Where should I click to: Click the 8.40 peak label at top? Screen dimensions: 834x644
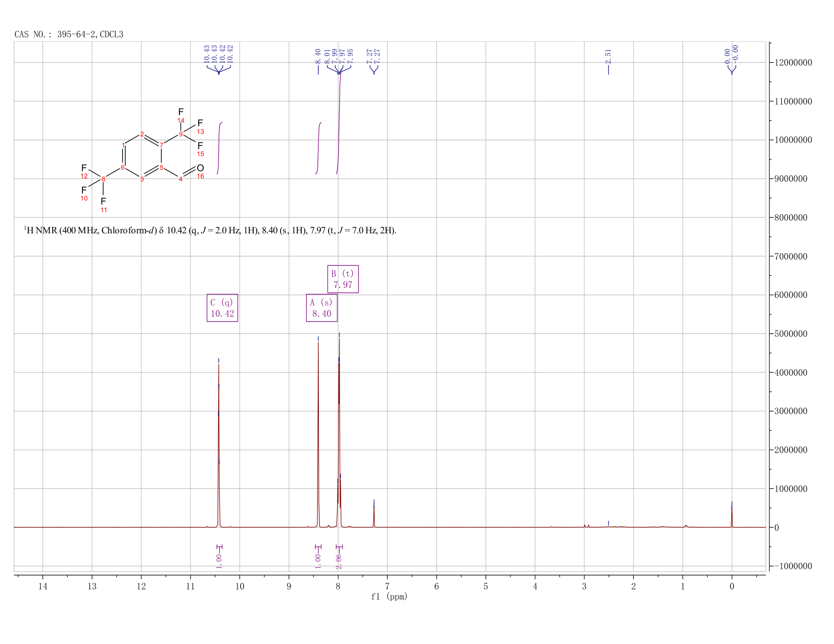318,56
